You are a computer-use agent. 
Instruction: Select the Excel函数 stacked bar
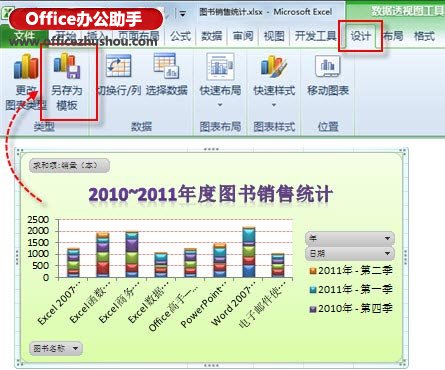(x=102, y=255)
